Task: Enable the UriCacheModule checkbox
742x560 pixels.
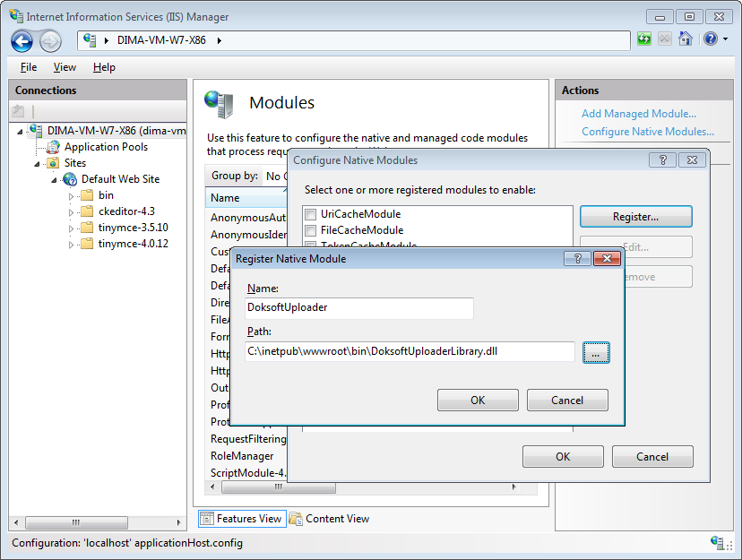Action: coord(310,215)
